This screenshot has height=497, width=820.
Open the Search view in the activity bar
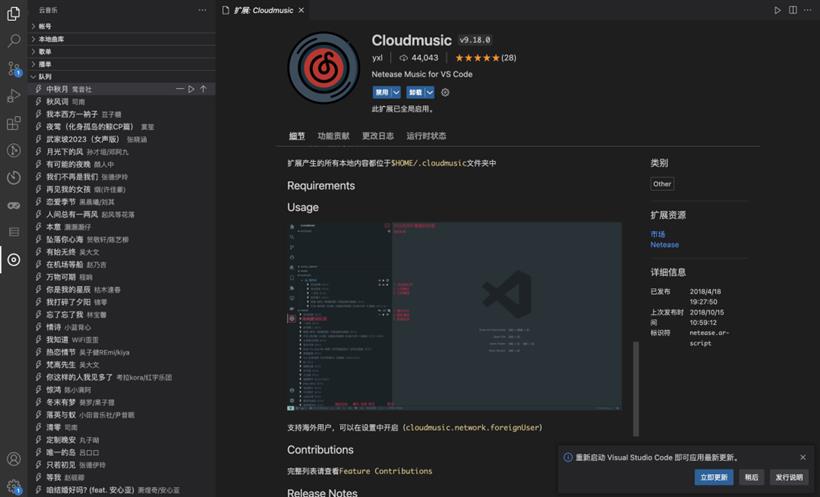[x=14, y=41]
